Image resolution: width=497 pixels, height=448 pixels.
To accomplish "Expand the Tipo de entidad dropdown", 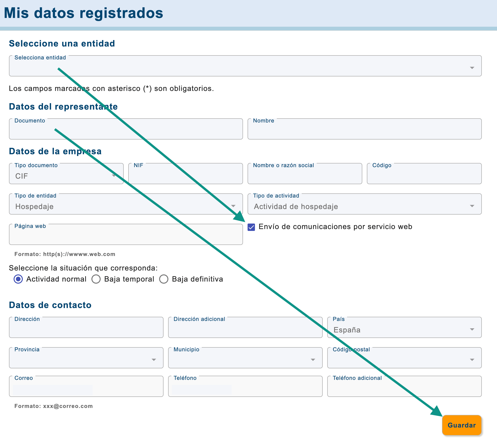I will [126, 204].
